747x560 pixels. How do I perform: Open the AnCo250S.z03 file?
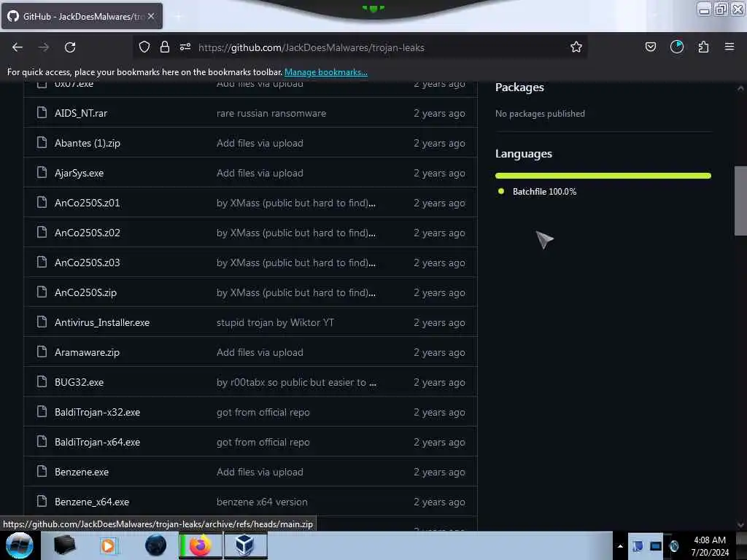click(88, 262)
